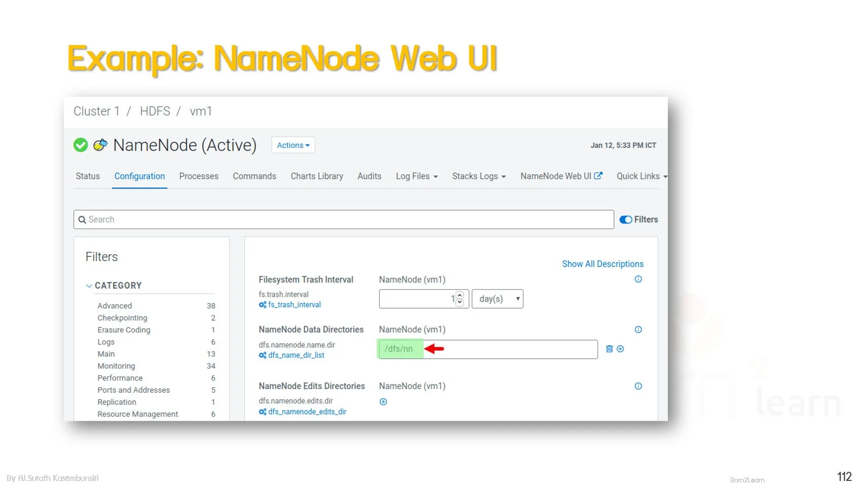Increase the trash interval stepper value
This screenshot has height=487, width=868.
(x=460, y=295)
